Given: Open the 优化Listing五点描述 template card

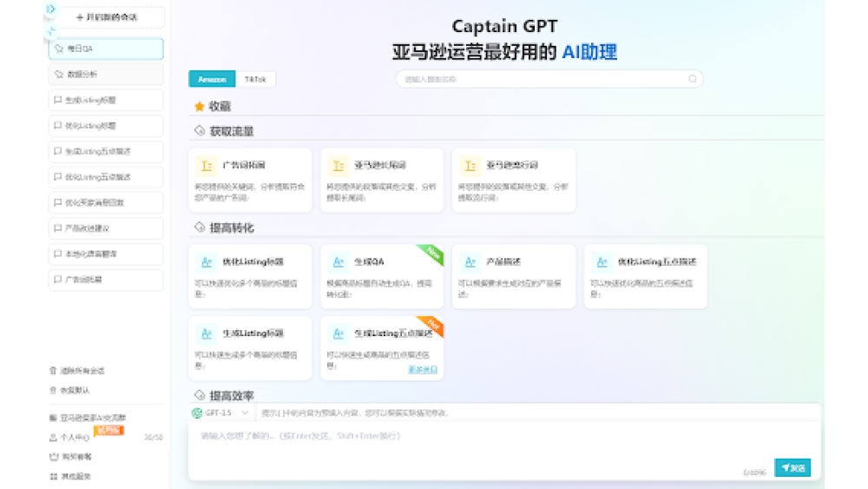Looking at the screenshot, I should 646,276.
